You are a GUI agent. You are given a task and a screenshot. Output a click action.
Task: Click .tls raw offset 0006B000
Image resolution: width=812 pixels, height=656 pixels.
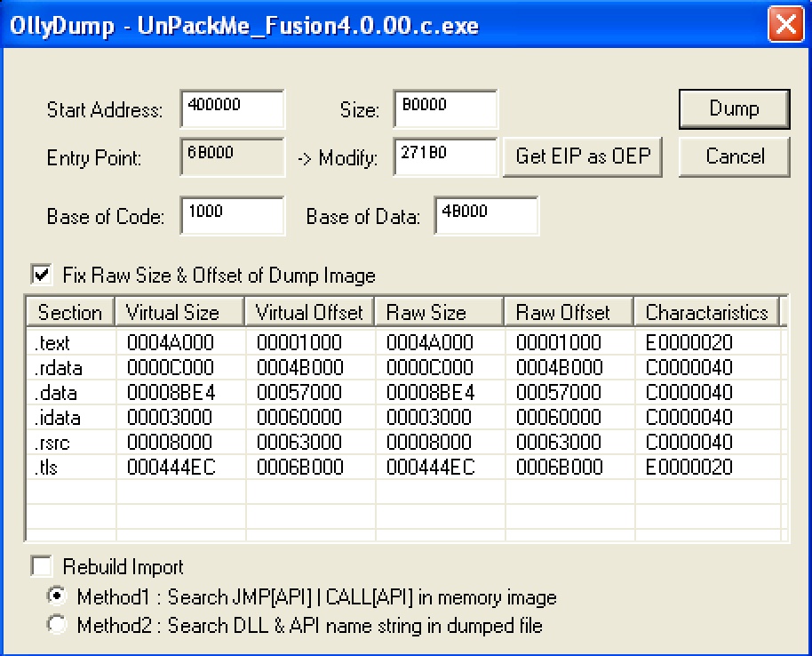pos(560,467)
